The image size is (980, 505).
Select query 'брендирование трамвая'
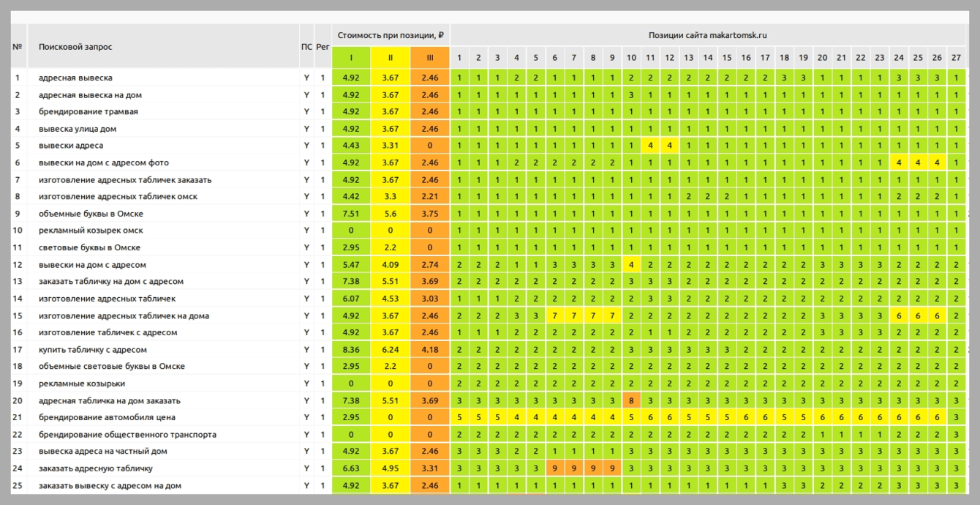(88, 112)
